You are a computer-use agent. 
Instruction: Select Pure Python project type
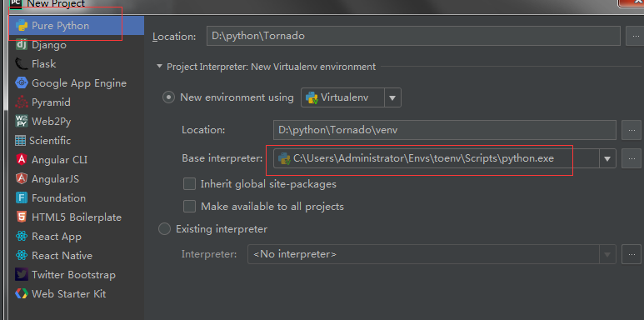tap(77, 26)
